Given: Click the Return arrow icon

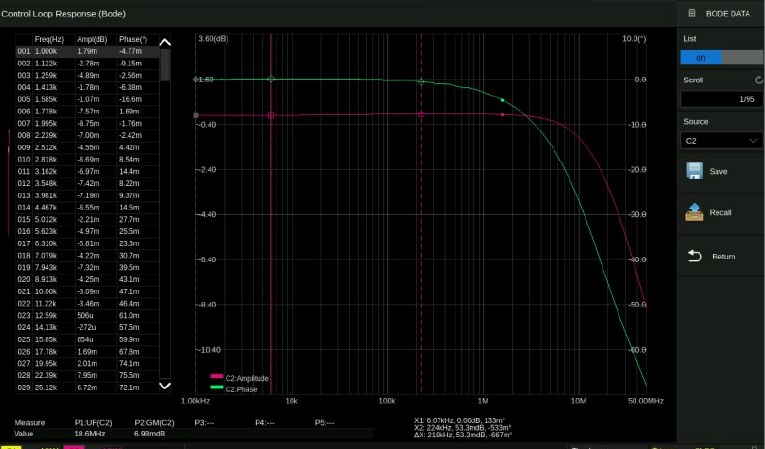Looking at the screenshot, I should pos(694,256).
